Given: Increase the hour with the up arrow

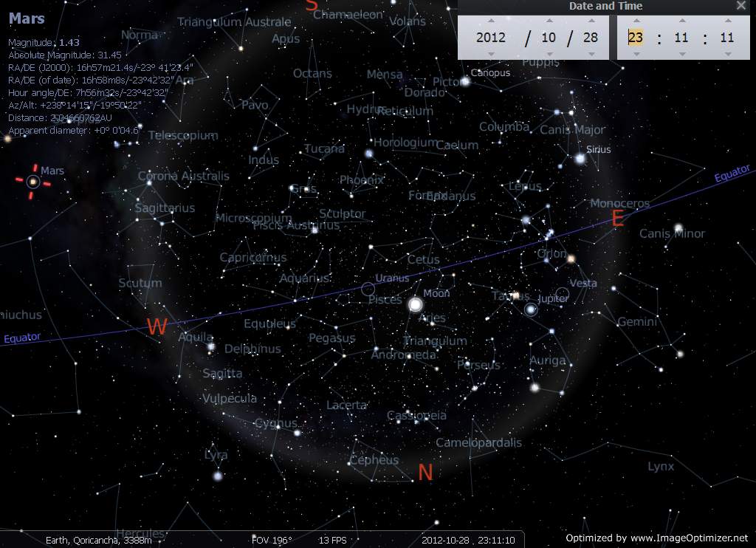Looking at the screenshot, I should [636, 21].
